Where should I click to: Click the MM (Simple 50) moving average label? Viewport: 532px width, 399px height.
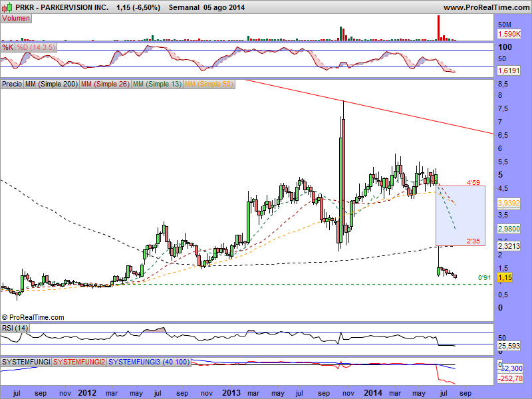pyautogui.click(x=209, y=84)
